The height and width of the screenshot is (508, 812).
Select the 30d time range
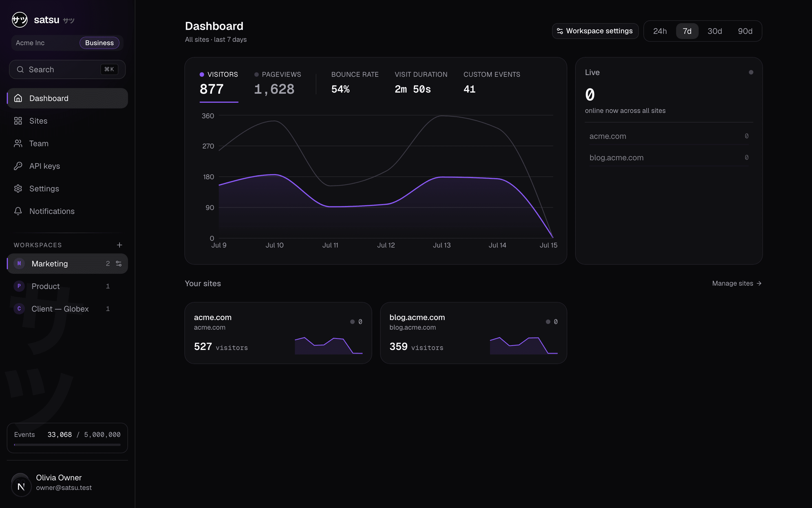coord(715,31)
